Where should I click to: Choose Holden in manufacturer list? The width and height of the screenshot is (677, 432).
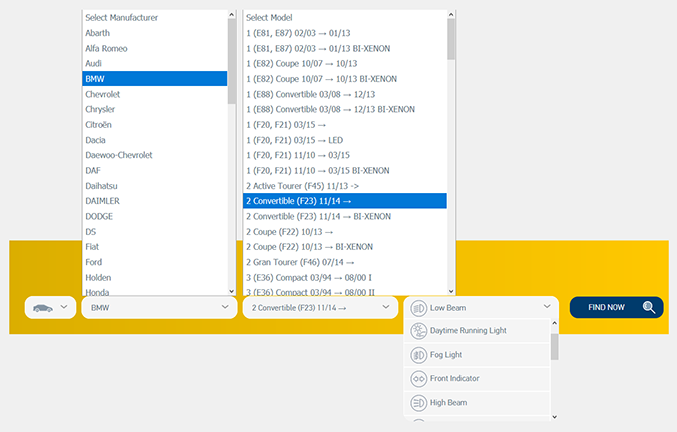click(x=155, y=277)
